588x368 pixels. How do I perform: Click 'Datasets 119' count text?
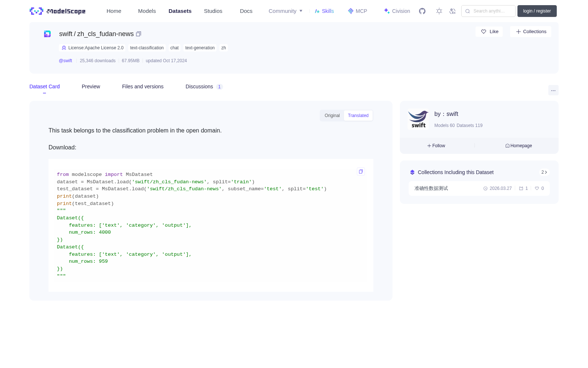pyautogui.click(x=469, y=125)
